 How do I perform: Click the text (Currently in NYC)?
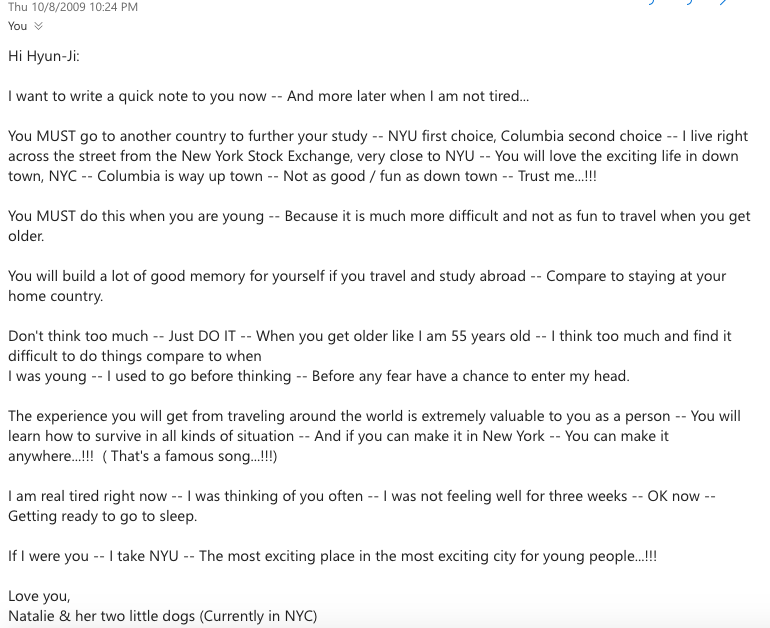tap(258, 616)
